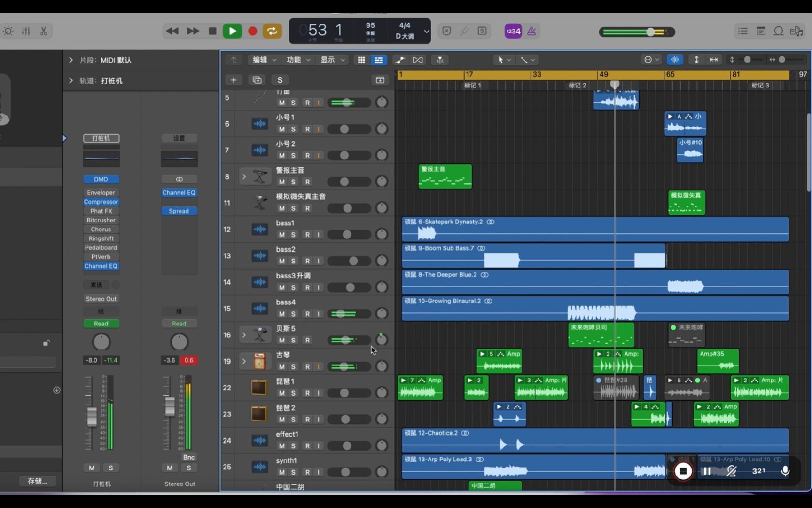Switch to grid view button
Screen dimensions: 812x508
[361, 60]
